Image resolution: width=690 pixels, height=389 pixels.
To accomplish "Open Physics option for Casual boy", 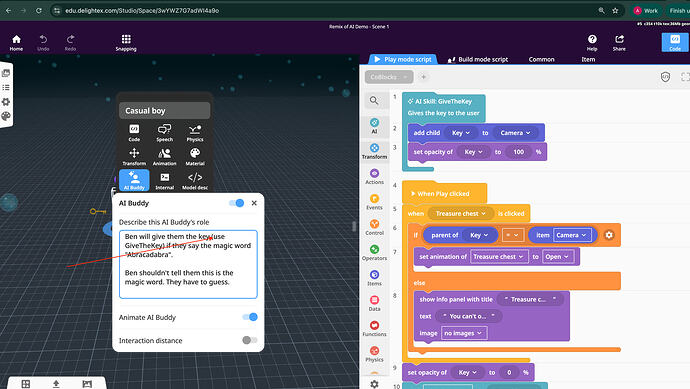I will point(195,132).
